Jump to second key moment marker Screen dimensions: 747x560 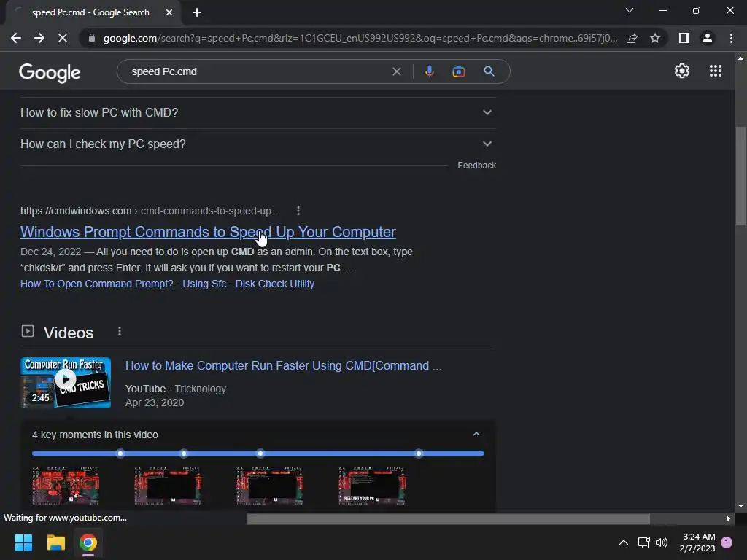[x=184, y=454]
